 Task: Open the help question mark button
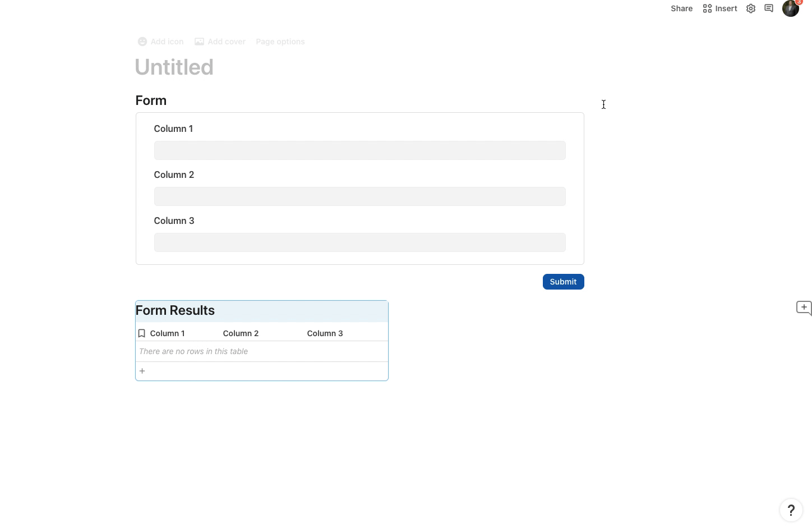click(x=791, y=510)
